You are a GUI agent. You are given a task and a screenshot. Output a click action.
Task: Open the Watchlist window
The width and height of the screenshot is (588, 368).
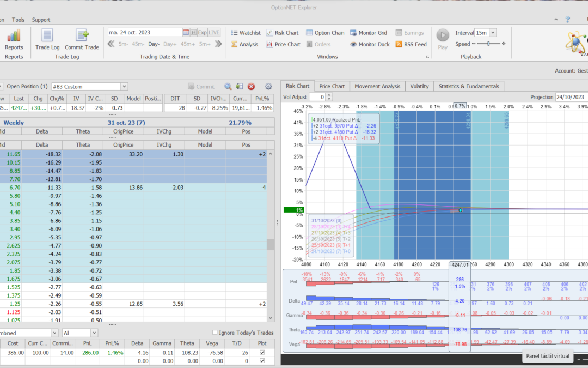click(246, 33)
